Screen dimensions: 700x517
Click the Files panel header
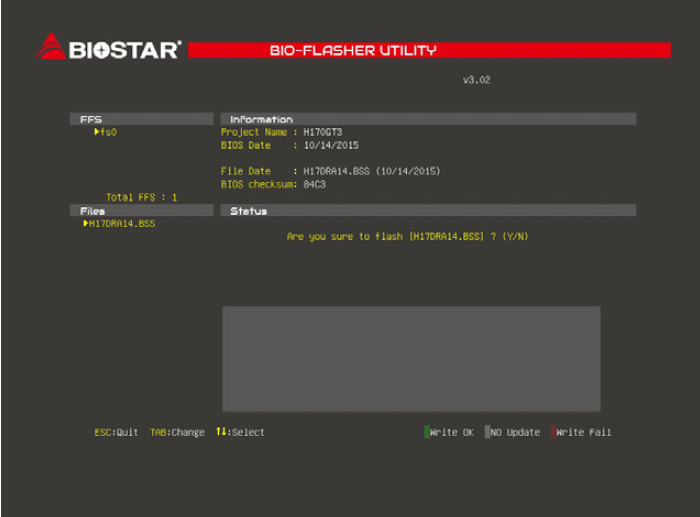[x=141, y=211]
